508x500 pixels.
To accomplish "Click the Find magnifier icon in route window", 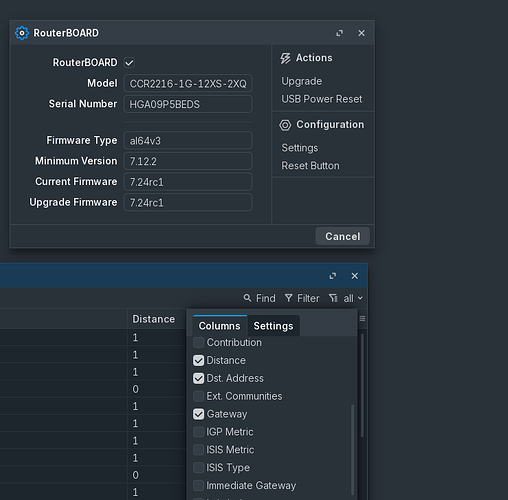I will pos(247,298).
